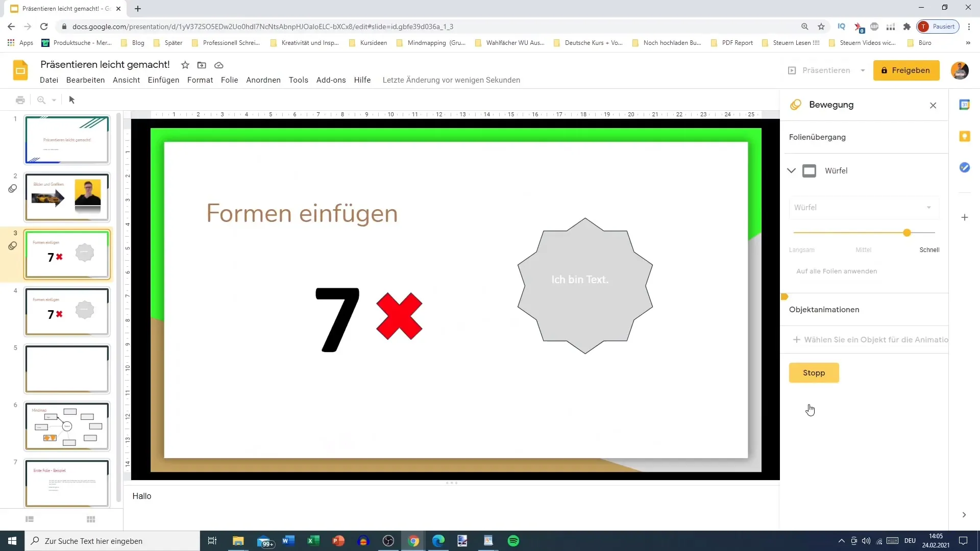
Task: Open the Datei menu
Action: [49, 80]
